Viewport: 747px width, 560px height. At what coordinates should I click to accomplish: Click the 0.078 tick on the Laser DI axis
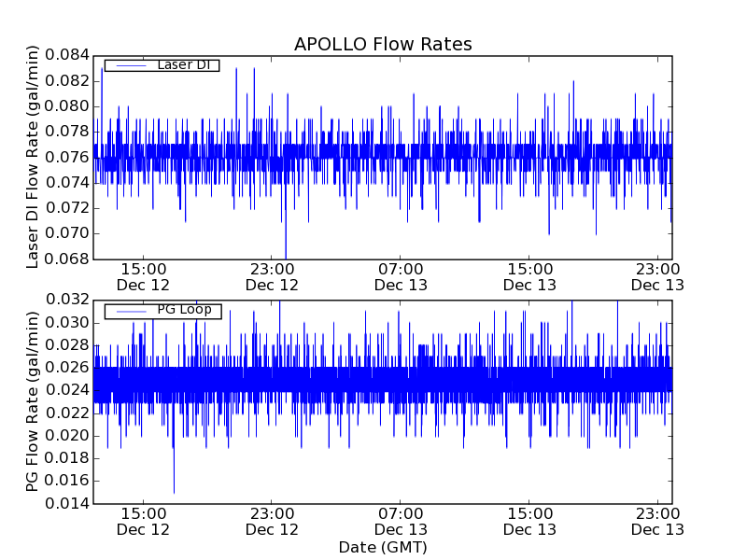pos(67,132)
